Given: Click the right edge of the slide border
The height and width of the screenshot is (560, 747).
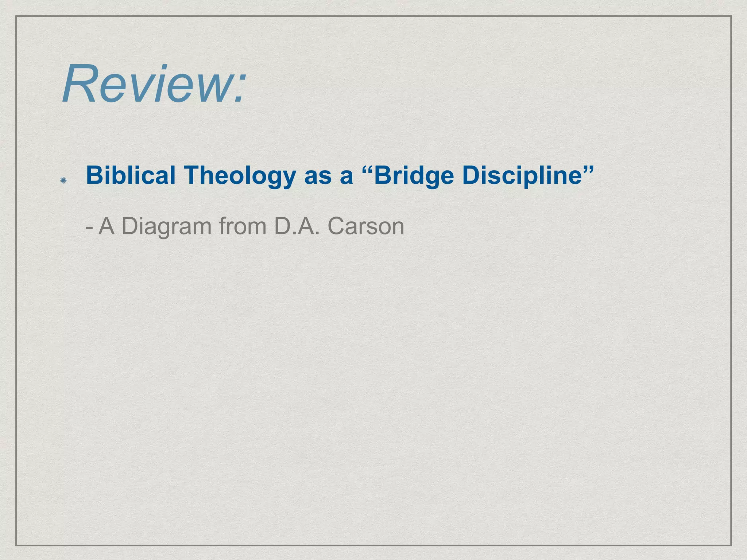Looking at the screenshot, I should [x=731, y=280].
